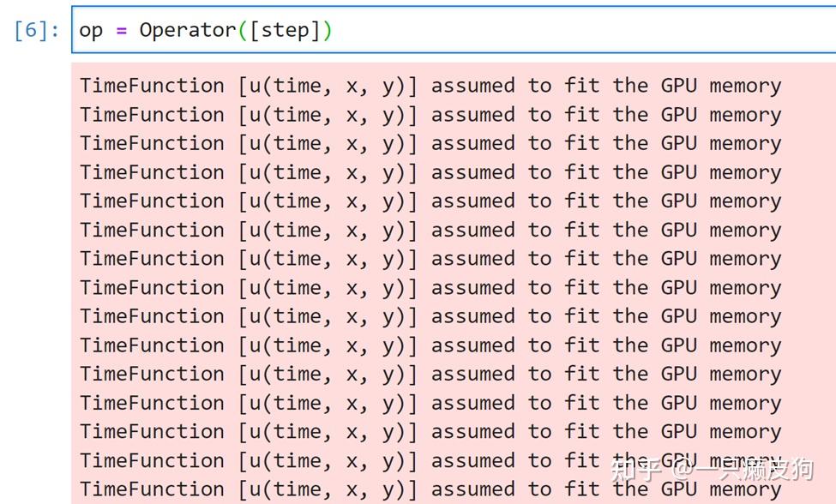Click the last visible output warning line
This screenshot has width=836, height=504.
[430, 489]
